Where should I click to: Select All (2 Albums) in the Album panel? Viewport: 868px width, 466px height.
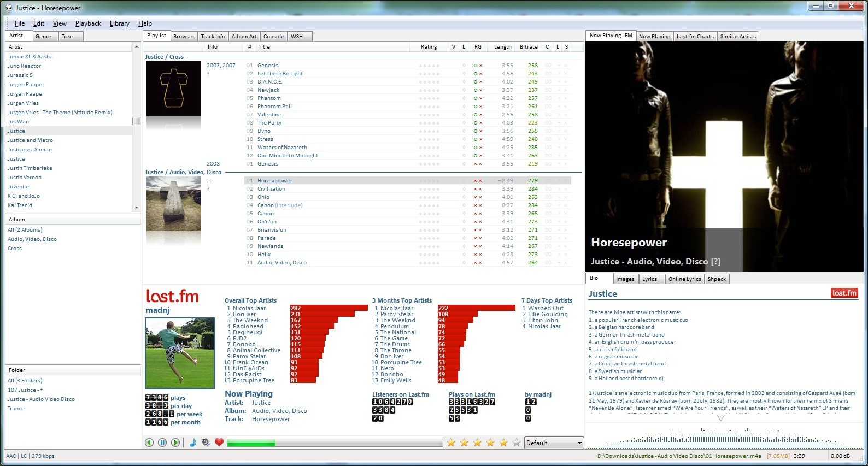[25, 230]
